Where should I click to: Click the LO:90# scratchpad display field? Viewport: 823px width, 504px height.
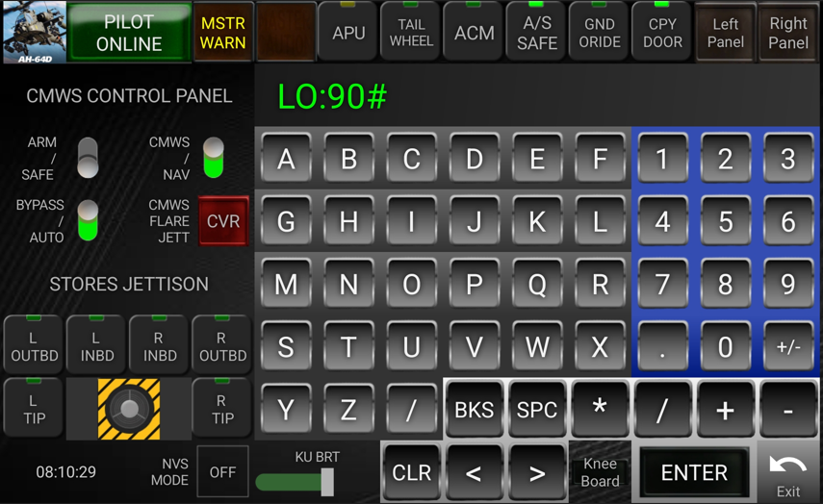pos(537,96)
